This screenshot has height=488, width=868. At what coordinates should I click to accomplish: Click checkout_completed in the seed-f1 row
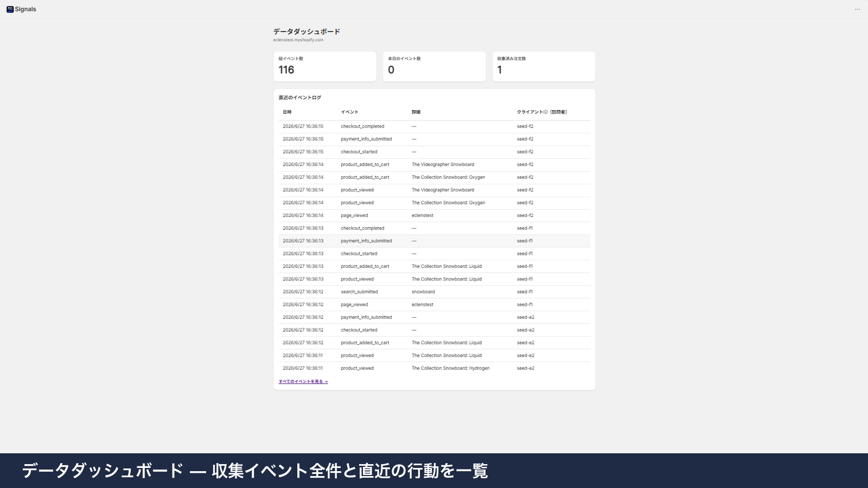(x=362, y=228)
